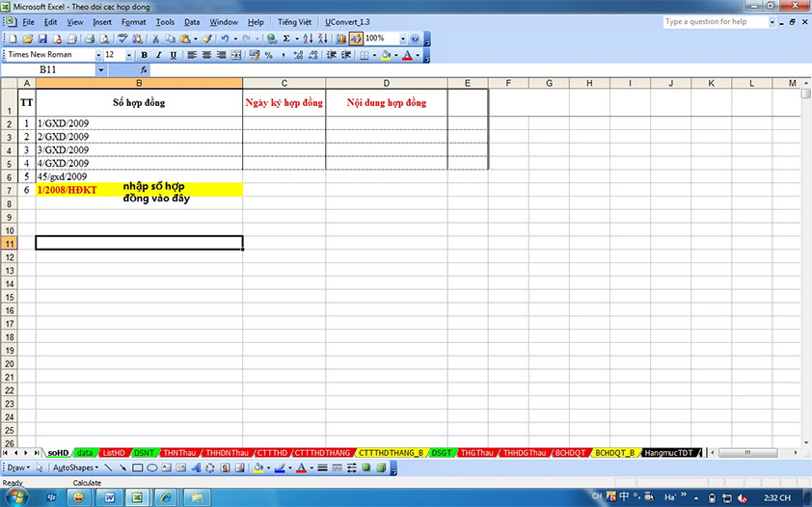The width and height of the screenshot is (812, 507).
Task: Toggle the Drawing toolbar button
Action: tap(356, 39)
